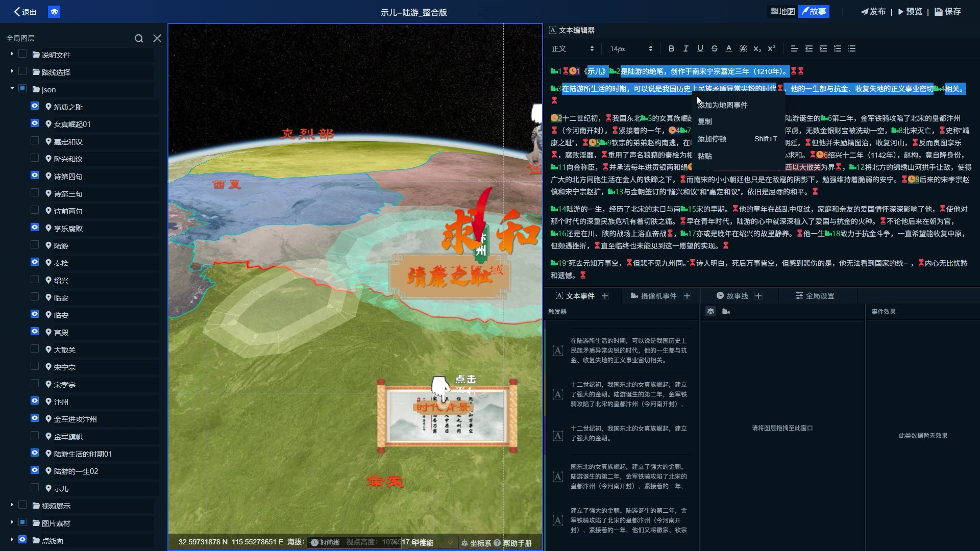Open the 文本事件 tab

pos(575,296)
